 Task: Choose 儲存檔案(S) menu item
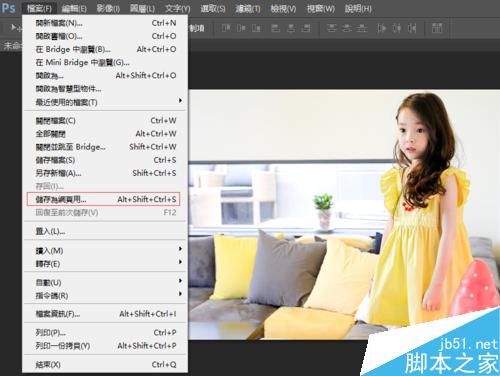click(x=105, y=160)
